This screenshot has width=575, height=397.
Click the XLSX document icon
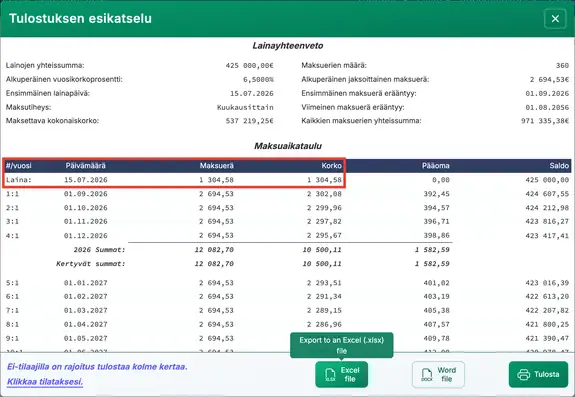point(330,375)
